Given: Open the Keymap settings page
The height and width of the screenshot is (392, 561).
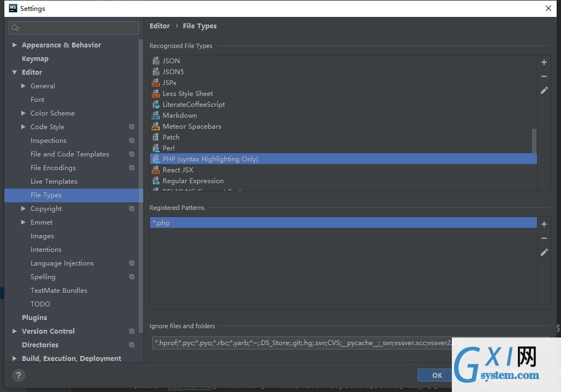Looking at the screenshot, I should pos(35,58).
